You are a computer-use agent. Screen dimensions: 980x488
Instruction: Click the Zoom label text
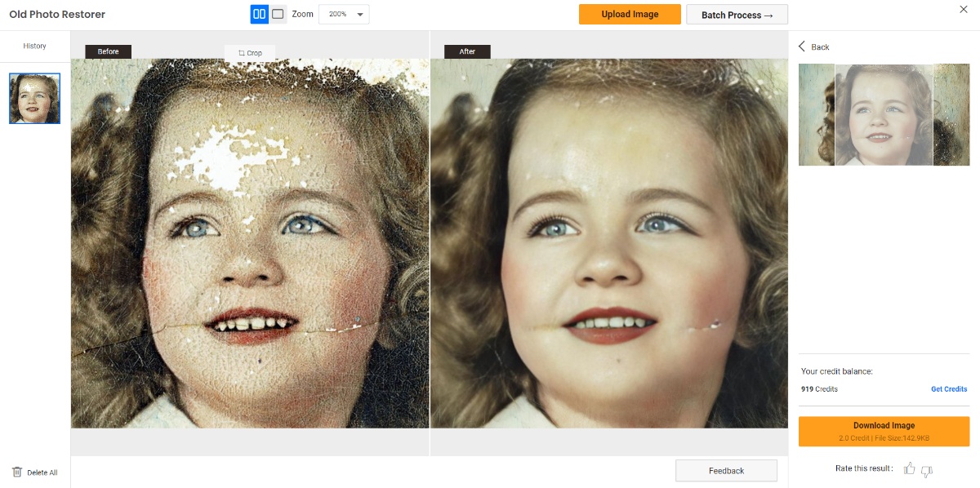302,14
